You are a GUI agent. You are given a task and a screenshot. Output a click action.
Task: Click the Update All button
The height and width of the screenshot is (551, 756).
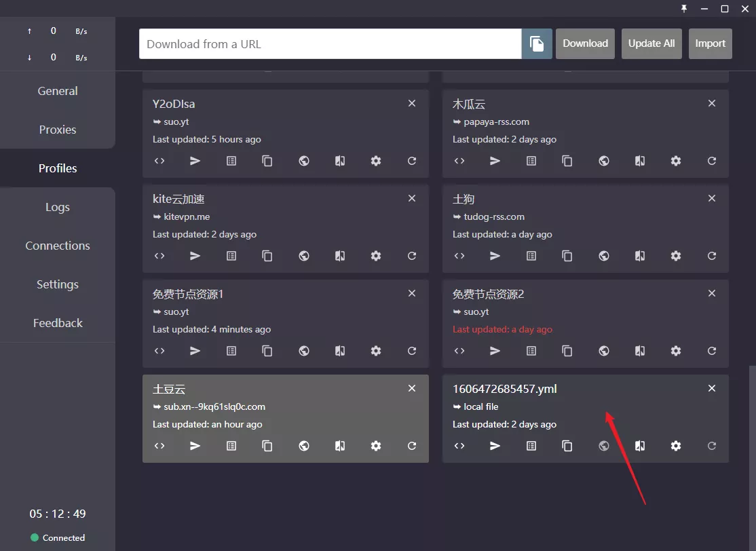point(651,44)
